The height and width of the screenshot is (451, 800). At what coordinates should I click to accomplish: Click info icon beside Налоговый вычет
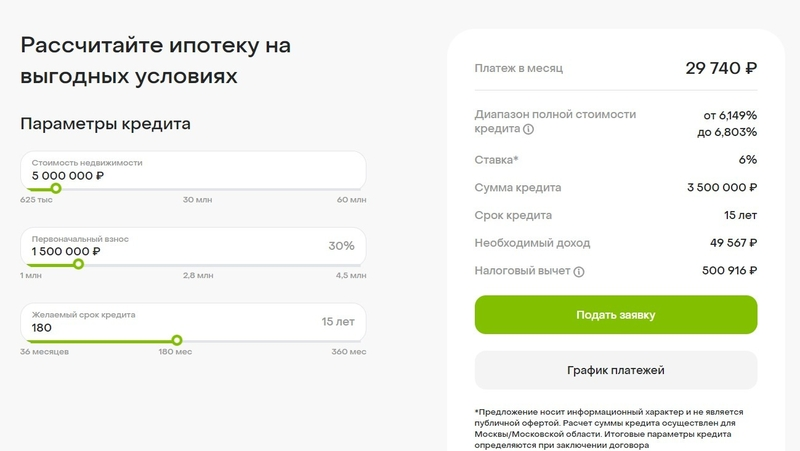[x=579, y=271]
